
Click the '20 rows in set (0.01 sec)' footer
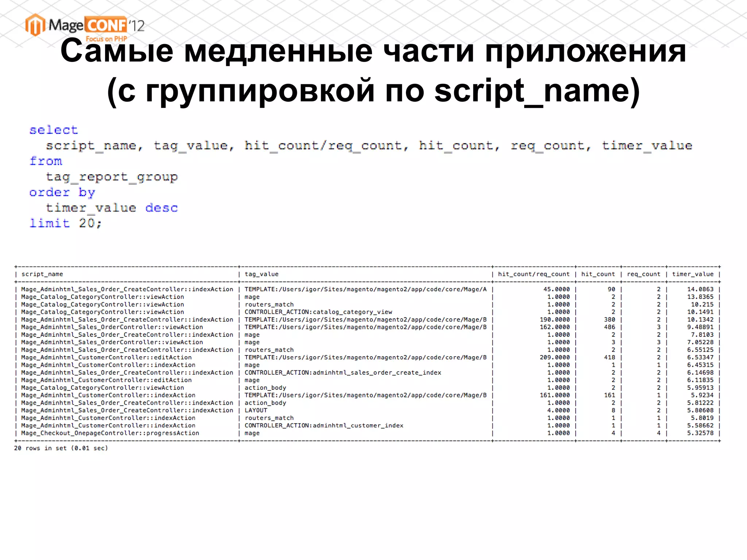61,448
